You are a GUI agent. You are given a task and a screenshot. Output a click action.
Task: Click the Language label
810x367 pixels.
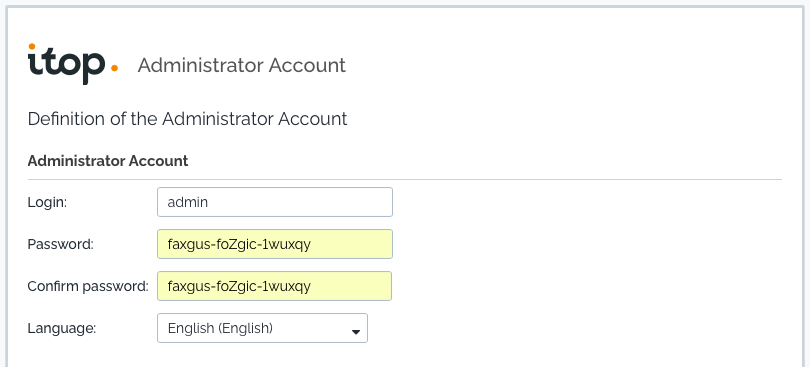62,328
